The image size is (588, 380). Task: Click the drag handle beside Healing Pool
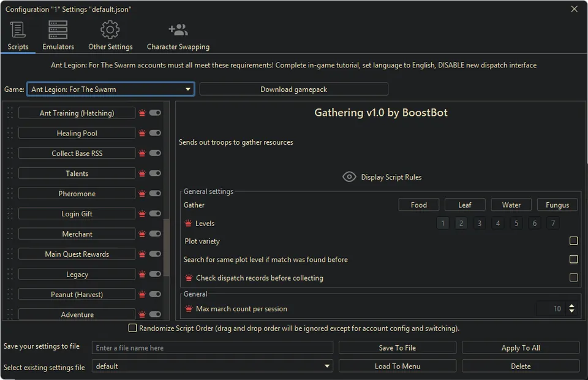(x=10, y=133)
